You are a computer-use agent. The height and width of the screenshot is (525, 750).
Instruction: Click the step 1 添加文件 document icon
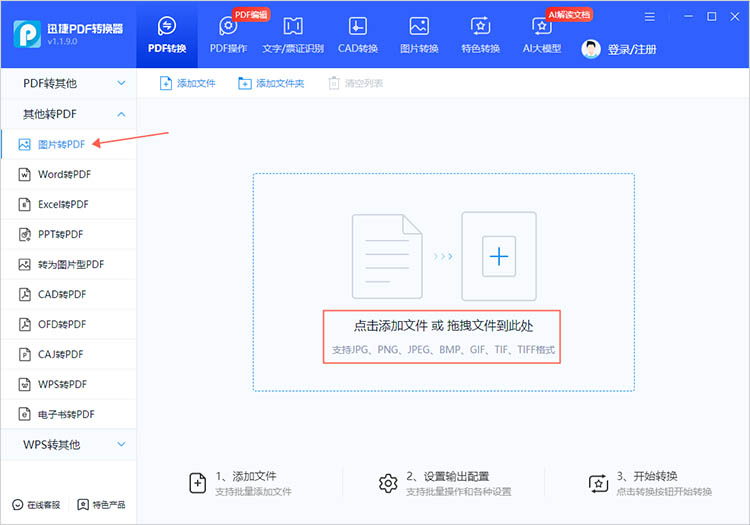pos(198,483)
